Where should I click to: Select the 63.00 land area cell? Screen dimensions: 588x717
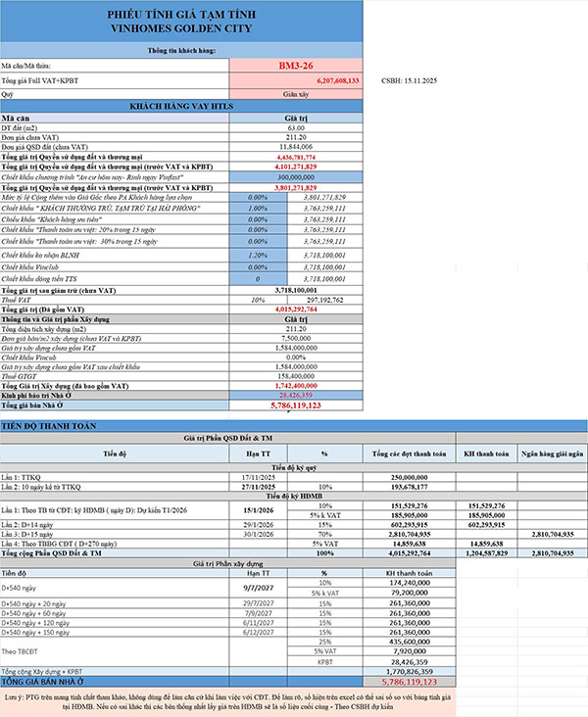(x=295, y=126)
